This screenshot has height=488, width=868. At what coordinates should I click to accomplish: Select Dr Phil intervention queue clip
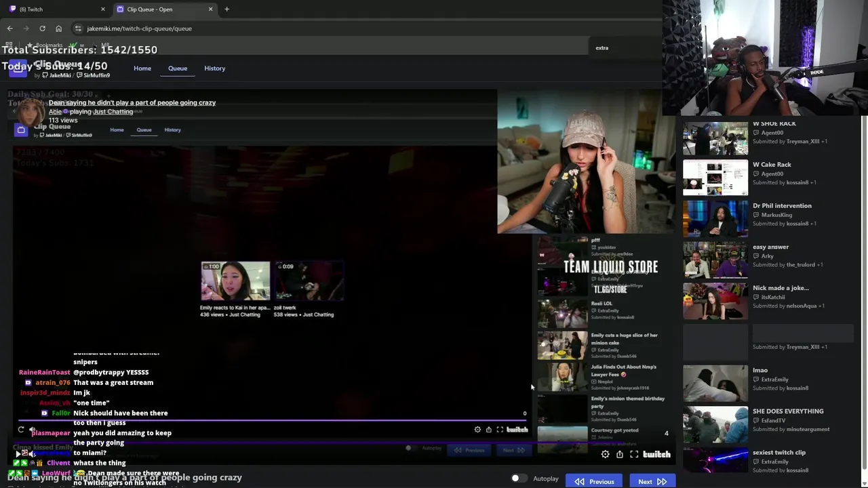(x=768, y=218)
